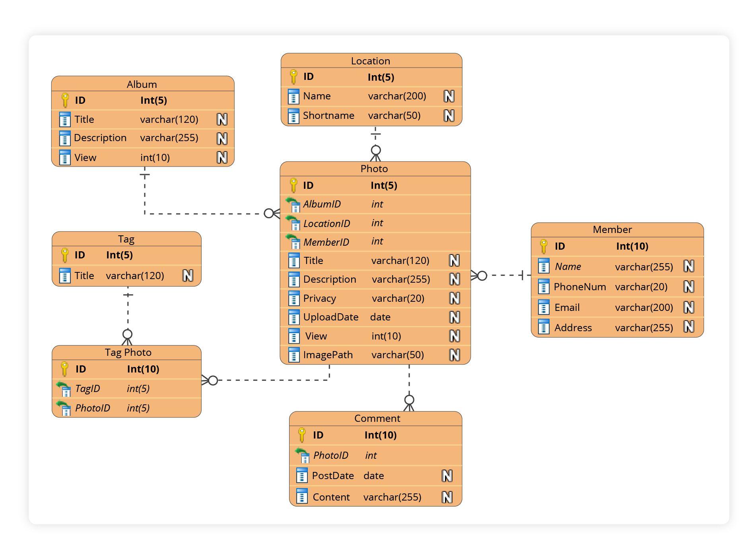Select the MemberID column name in Photo

pyautogui.click(x=326, y=242)
